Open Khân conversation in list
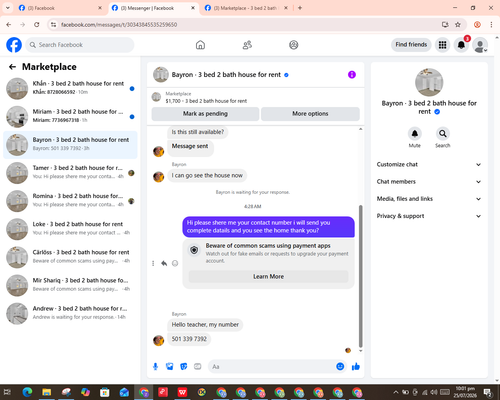This screenshot has height=400, width=500. pos(70,88)
